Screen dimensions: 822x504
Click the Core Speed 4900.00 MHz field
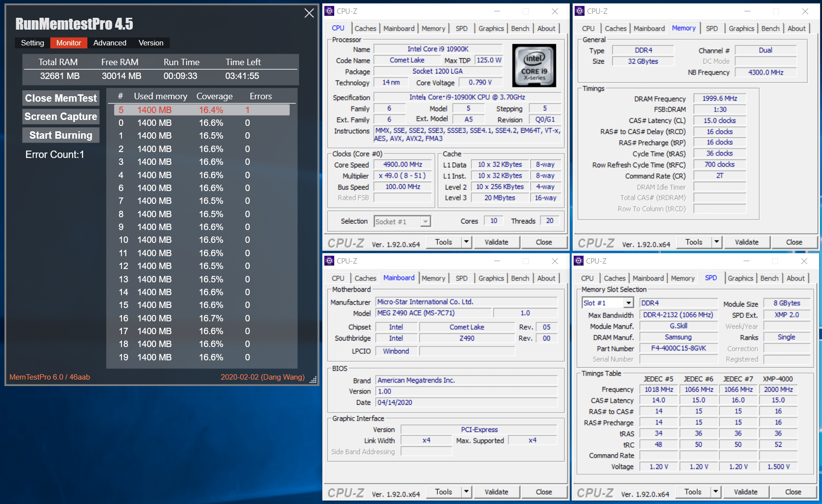point(402,165)
